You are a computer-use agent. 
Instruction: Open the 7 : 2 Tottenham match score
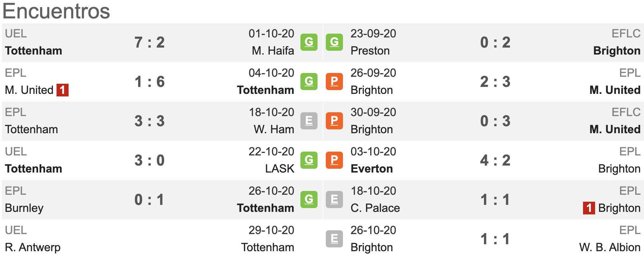click(x=150, y=43)
